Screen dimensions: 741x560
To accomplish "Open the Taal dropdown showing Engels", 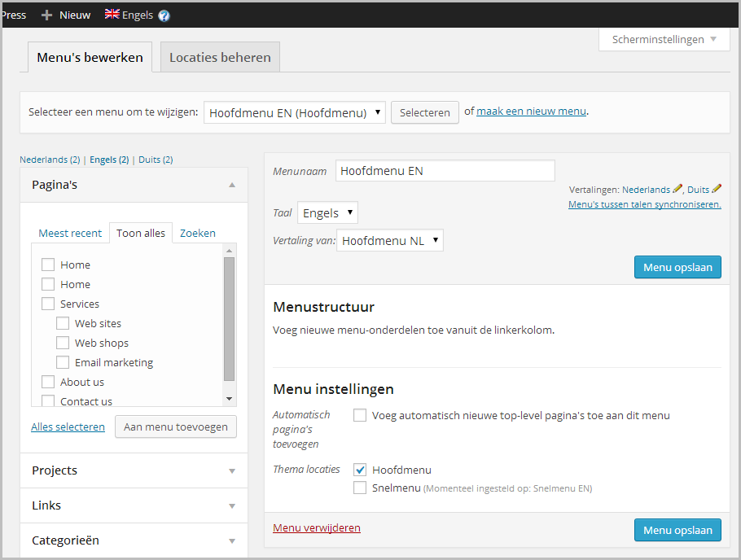I will pyautogui.click(x=327, y=212).
